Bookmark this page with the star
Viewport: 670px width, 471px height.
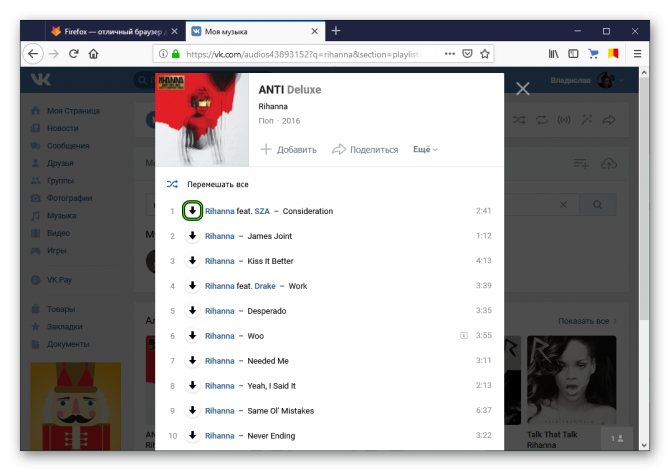pyautogui.click(x=485, y=54)
